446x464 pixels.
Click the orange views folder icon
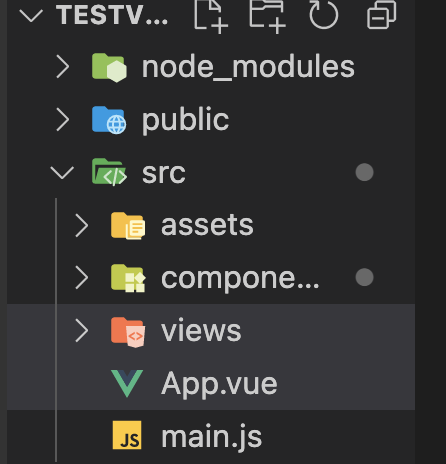coord(128,332)
